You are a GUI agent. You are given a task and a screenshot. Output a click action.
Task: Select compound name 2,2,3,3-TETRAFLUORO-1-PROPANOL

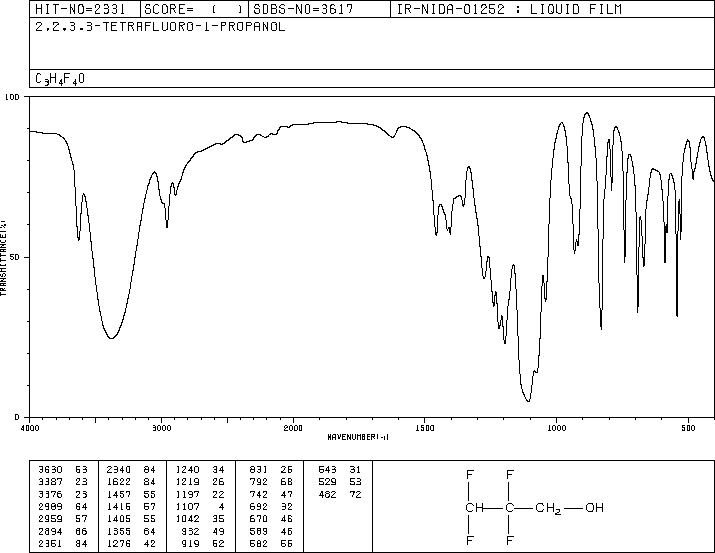pyautogui.click(x=161, y=26)
